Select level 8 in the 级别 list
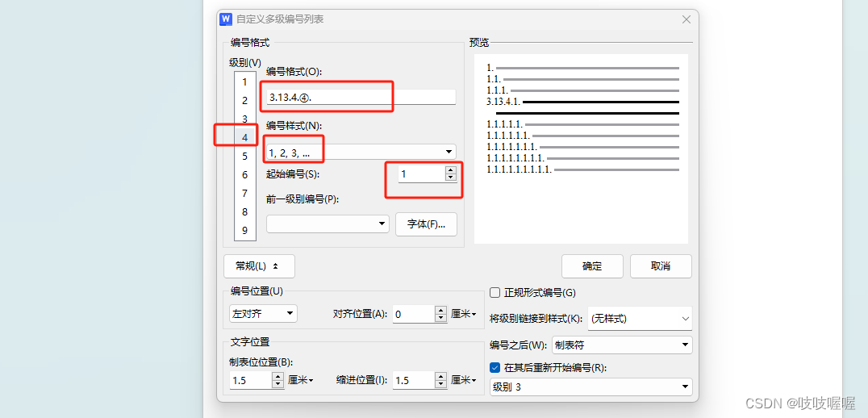 pyautogui.click(x=244, y=212)
